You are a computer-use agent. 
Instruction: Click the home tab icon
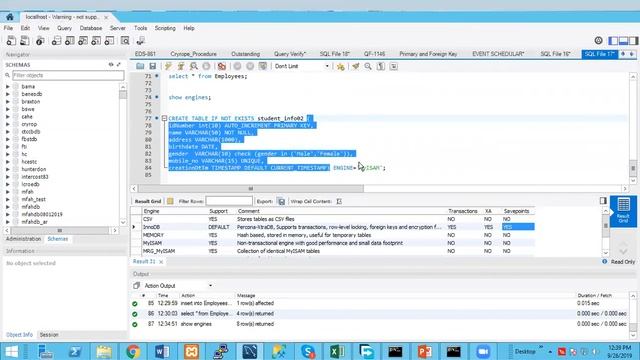[x=9, y=17]
